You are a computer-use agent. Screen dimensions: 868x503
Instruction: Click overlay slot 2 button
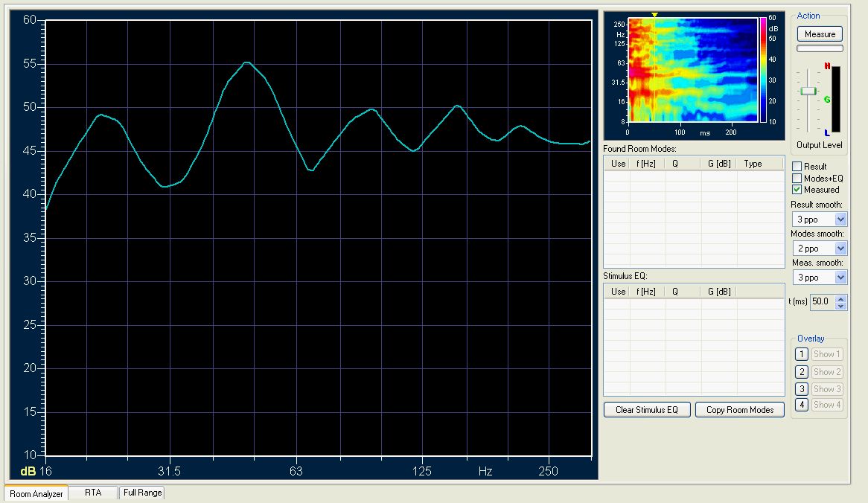[801, 372]
